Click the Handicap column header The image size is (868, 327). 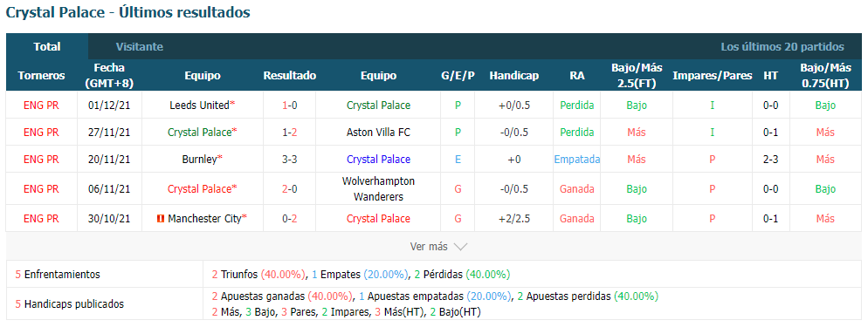[513, 76]
